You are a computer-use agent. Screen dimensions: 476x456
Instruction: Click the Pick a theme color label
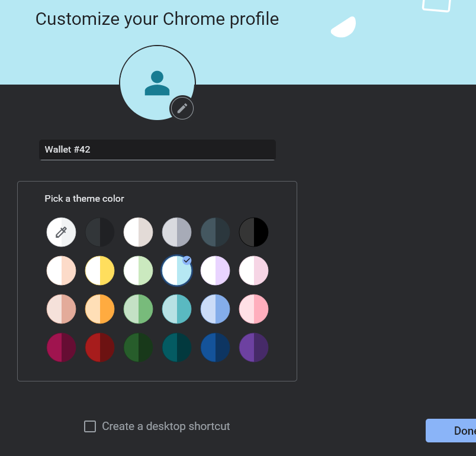click(x=85, y=199)
